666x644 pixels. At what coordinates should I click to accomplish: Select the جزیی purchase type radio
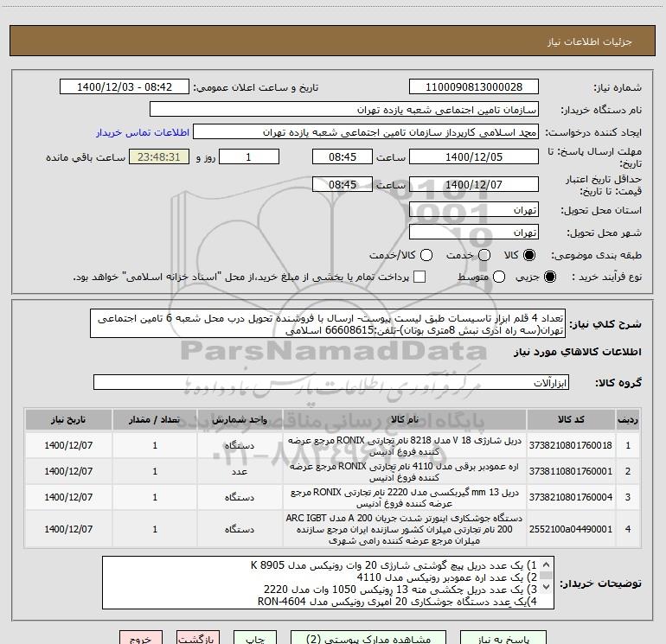click(x=550, y=277)
